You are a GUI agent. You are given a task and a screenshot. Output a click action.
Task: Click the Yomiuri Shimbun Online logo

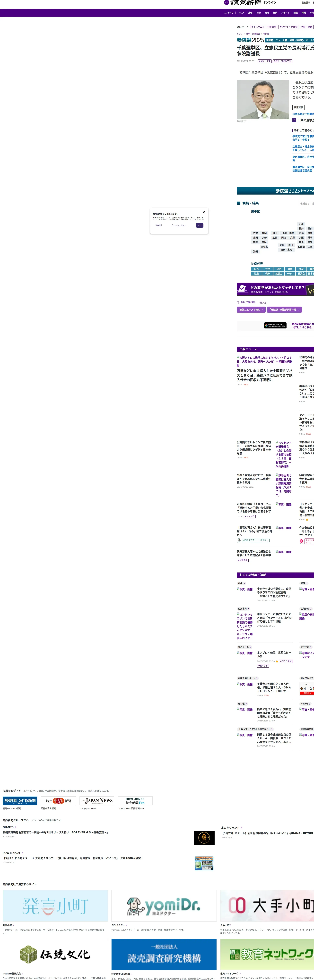coord(250,3)
